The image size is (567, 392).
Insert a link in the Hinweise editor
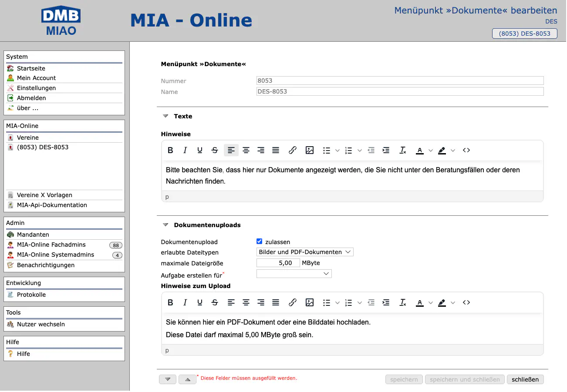pyautogui.click(x=293, y=151)
